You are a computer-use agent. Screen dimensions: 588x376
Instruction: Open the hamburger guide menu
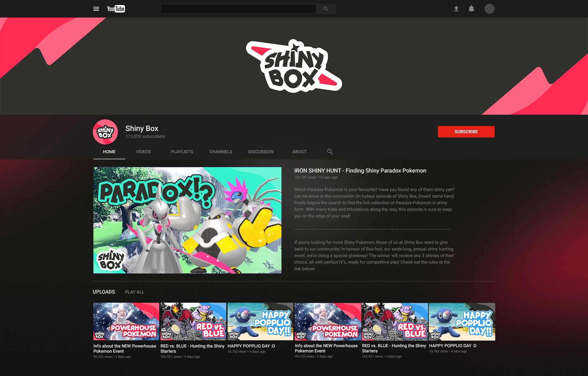(96, 9)
